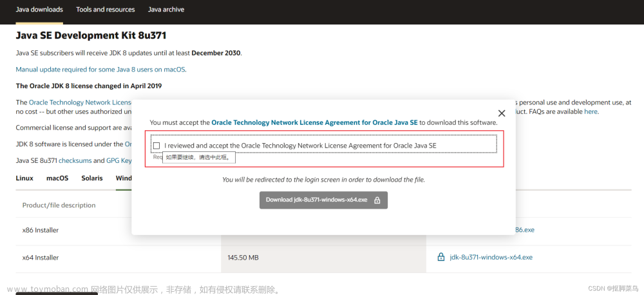
Task: Click Oracle Technology Network License link in paragraph
Action: pos(80,102)
